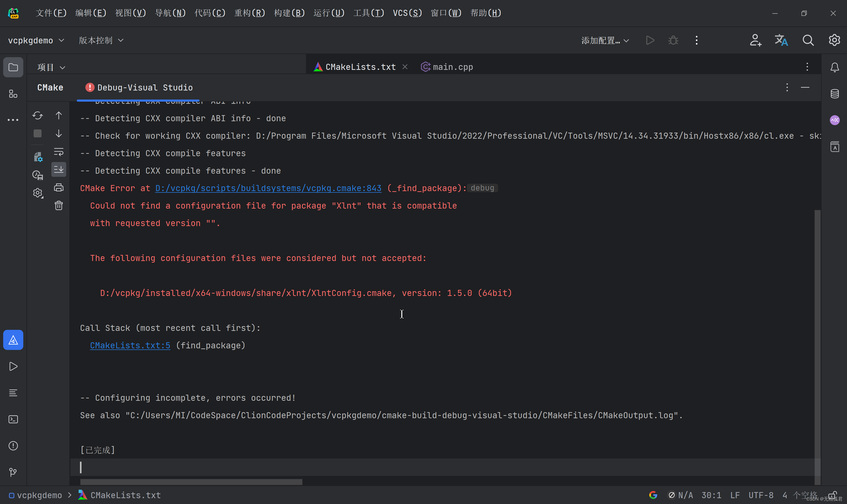Open the 添加配置 run configuration dropdown
The width and height of the screenshot is (847, 504).
click(x=605, y=40)
